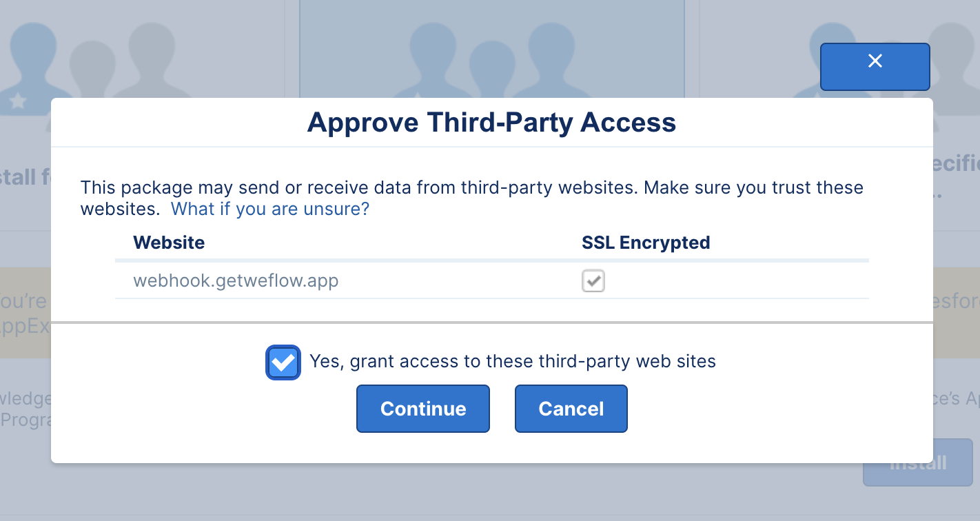Open the 'What if you are unsure?' link
This screenshot has width=980, height=521.
point(270,209)
